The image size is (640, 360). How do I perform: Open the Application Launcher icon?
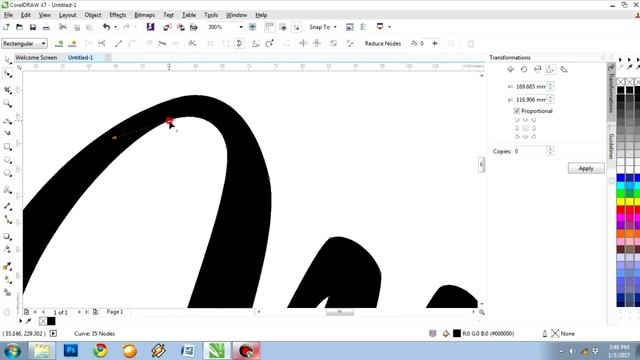pos(380,27)
